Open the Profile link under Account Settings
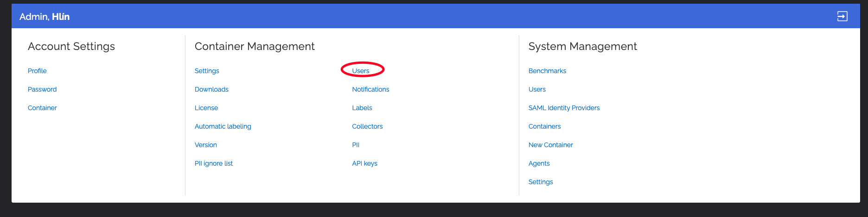The height and width of the screenshot is (217, 868). tap(37, 71)
